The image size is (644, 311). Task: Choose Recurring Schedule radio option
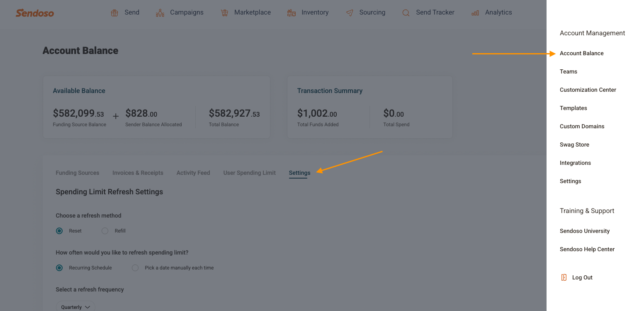(59, 268)
